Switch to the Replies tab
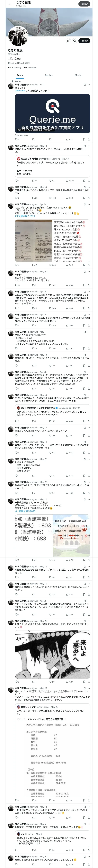The width and height of the screenshot is (98, 868). [49, 75]
